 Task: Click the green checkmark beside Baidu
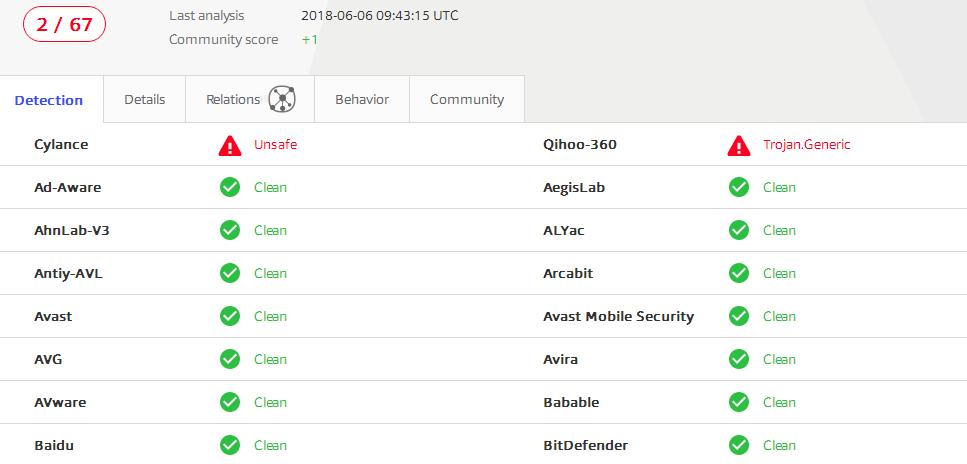(x=230, y=445)
